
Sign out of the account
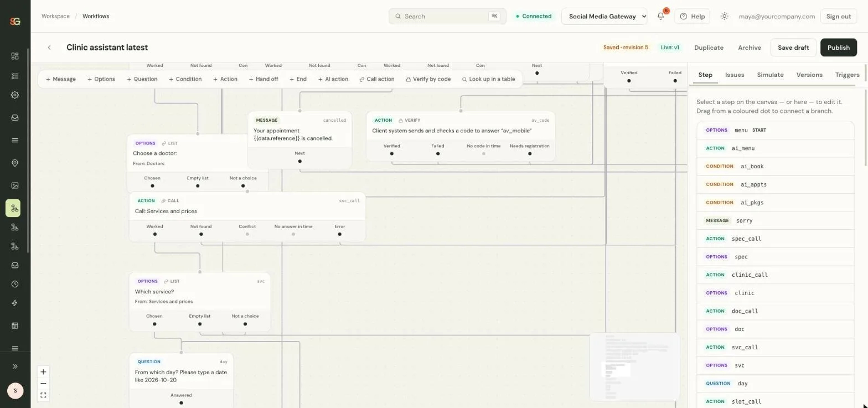click(839, 16)
